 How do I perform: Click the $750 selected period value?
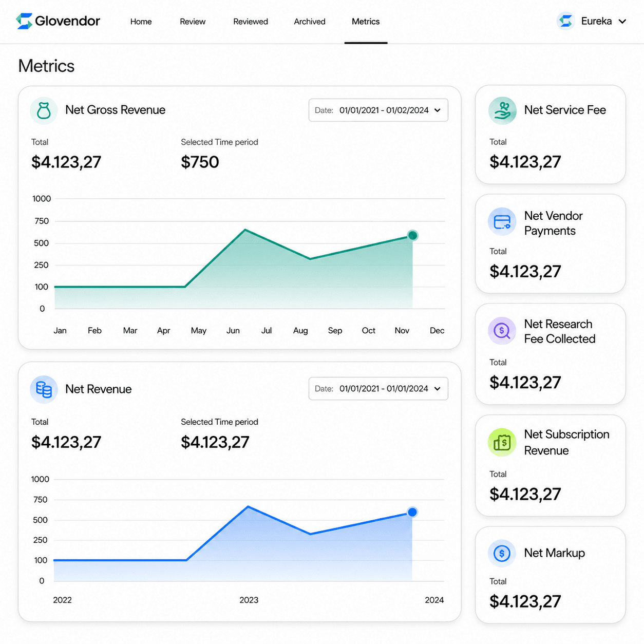(200, 162)
